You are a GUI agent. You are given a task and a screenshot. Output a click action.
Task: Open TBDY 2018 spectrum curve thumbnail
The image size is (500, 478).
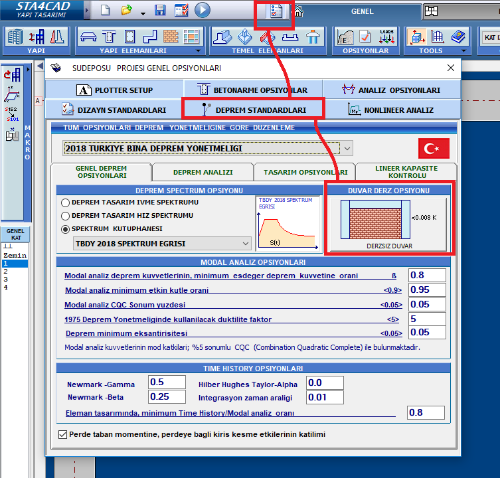(288, 223)
